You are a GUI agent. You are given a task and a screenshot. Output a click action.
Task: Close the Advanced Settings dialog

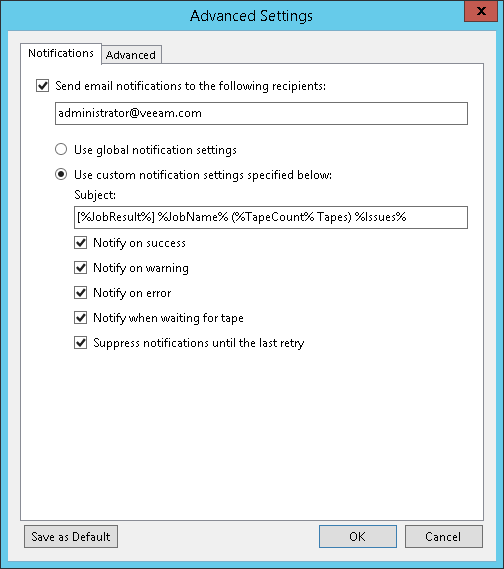(481, 11)
